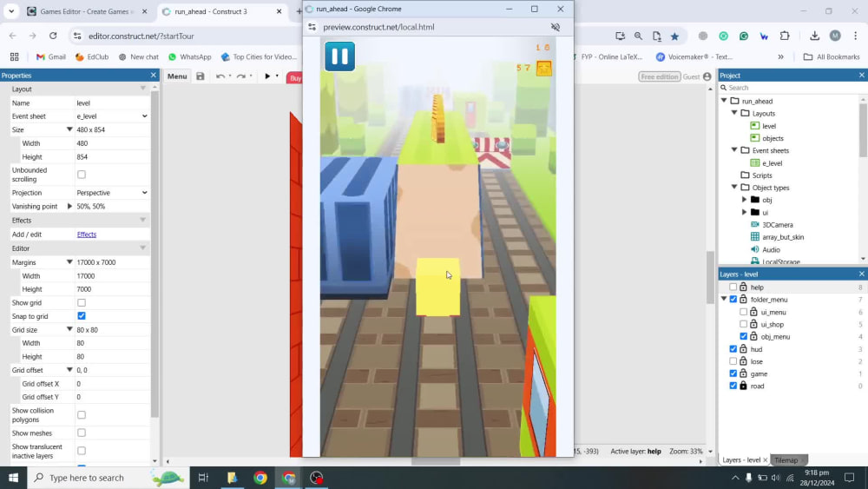868x489 pixels.
Task: Collapse the Layouts folder in Project
Action: (734, 113)
